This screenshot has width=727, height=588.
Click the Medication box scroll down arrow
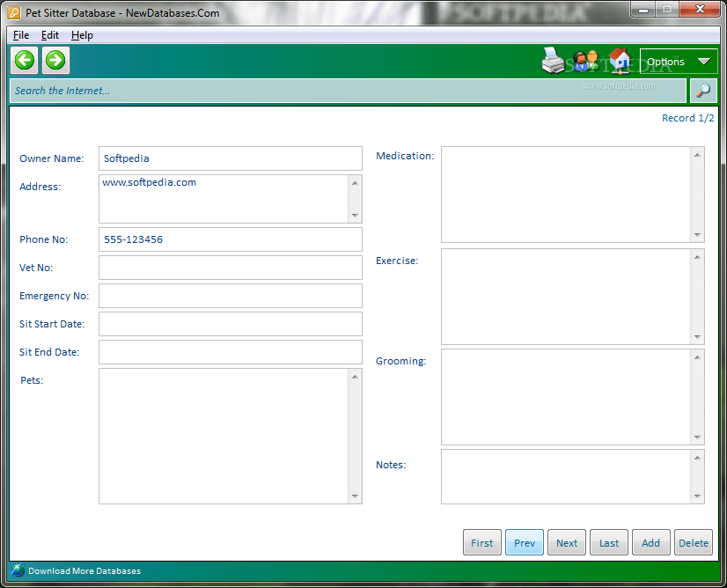pyautogui.click(x=697, y=235)
